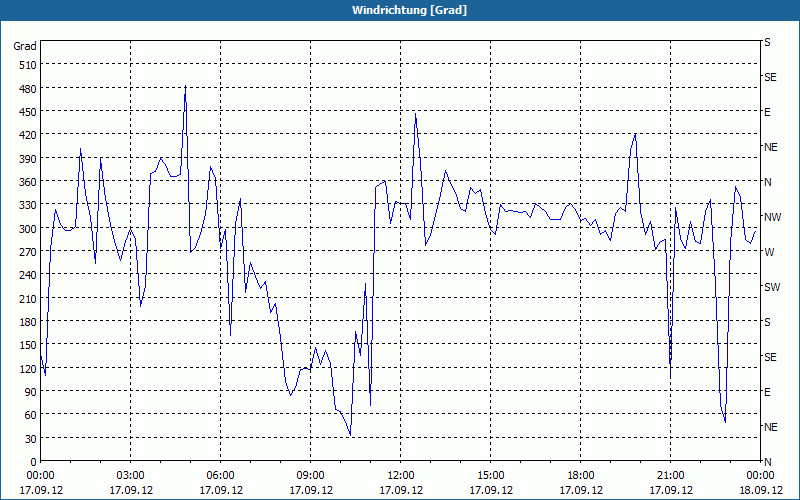Select the 0 value on the y-axis

[x=34, y=462]
